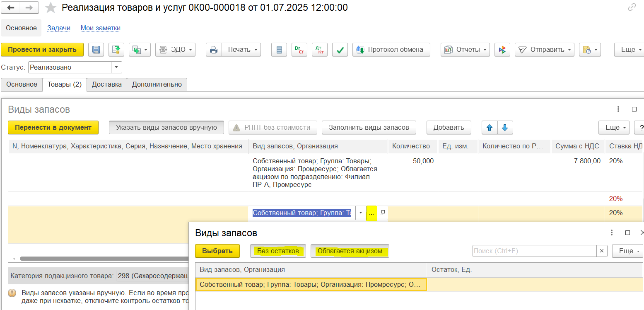644x310 pixels.
Task: Move the row up with the blue arrow
Action: pos(490,128)
